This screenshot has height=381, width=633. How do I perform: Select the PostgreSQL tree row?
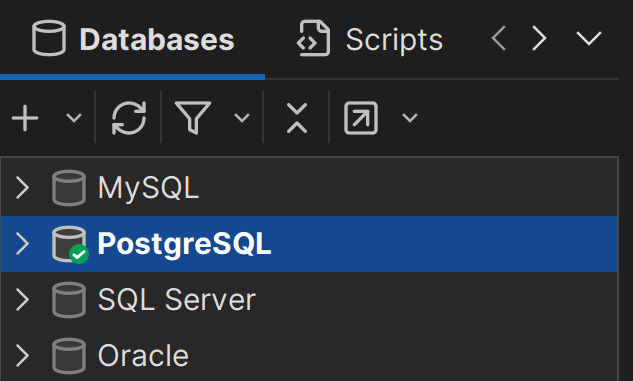coord(309,244)
